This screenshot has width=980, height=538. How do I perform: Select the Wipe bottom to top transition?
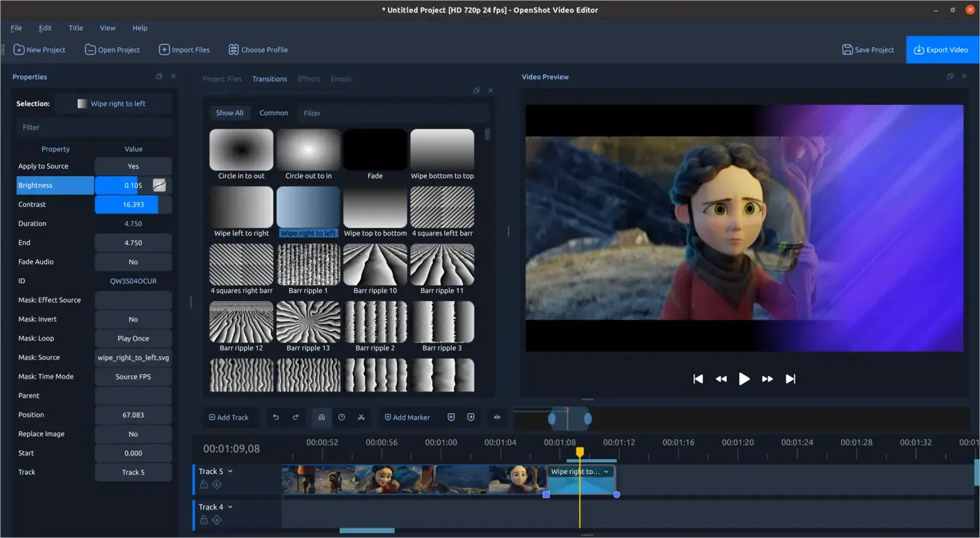[442, 155]
